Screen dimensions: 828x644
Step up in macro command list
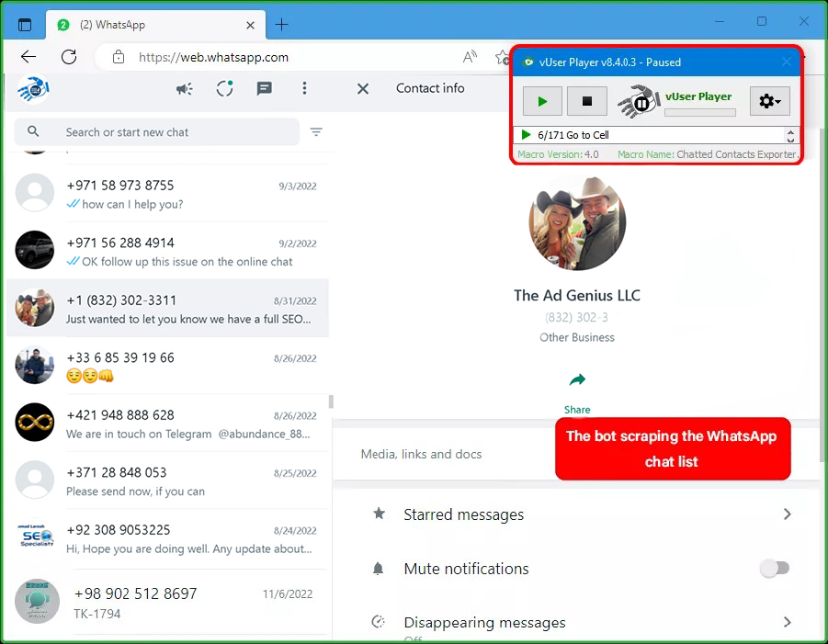pos(790,131)
